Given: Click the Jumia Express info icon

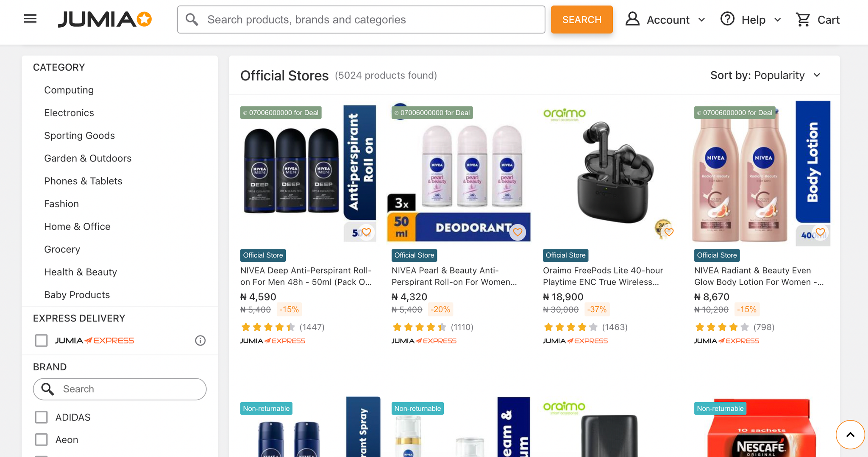Looking at the screenshot, I should click(200, 340).
